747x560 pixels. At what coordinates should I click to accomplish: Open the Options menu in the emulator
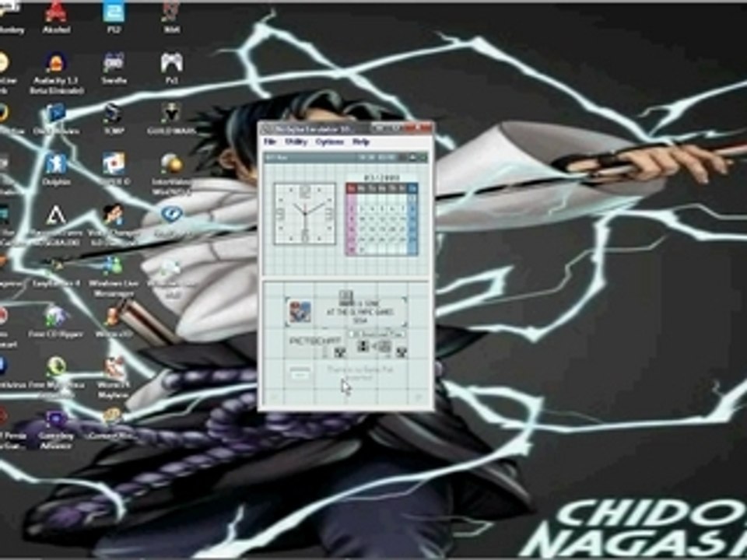click(x=330, y=142)
